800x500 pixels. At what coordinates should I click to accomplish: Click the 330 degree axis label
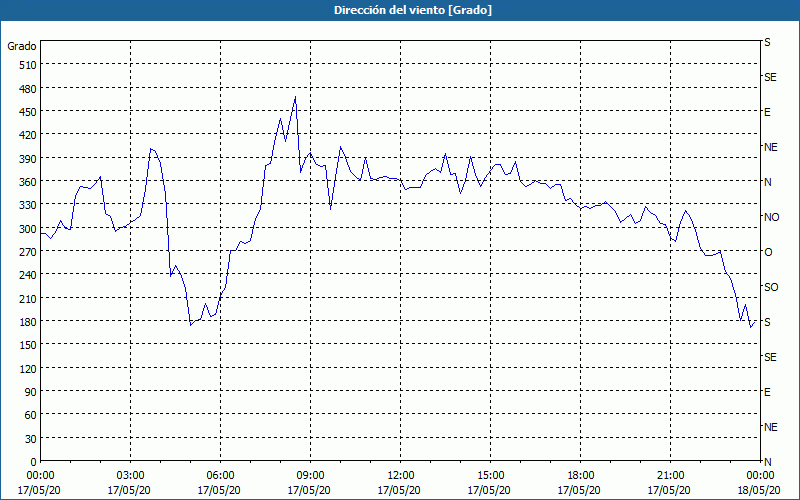[29, 205]
